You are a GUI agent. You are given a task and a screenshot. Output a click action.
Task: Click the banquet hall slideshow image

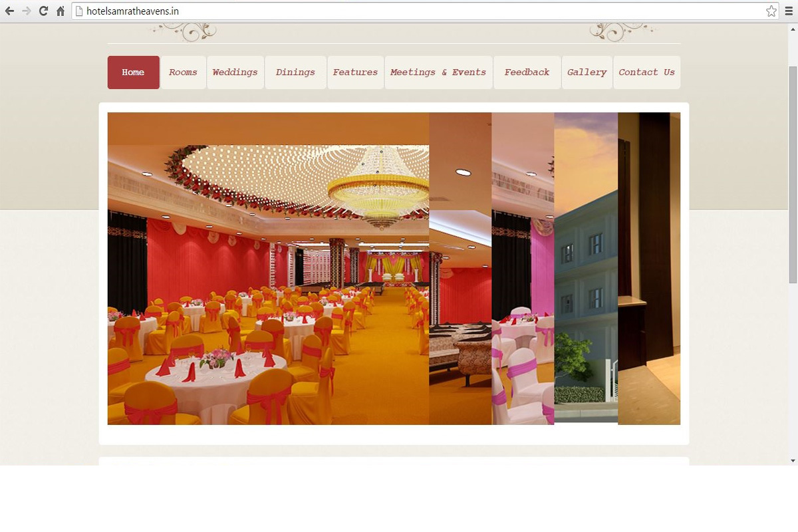tap(268, 269)
